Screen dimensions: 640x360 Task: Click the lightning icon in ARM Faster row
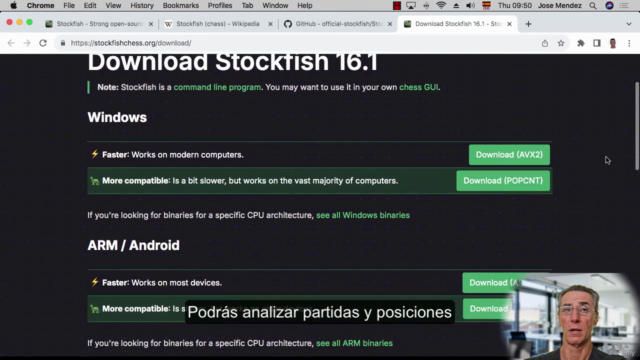click(95, 282)
